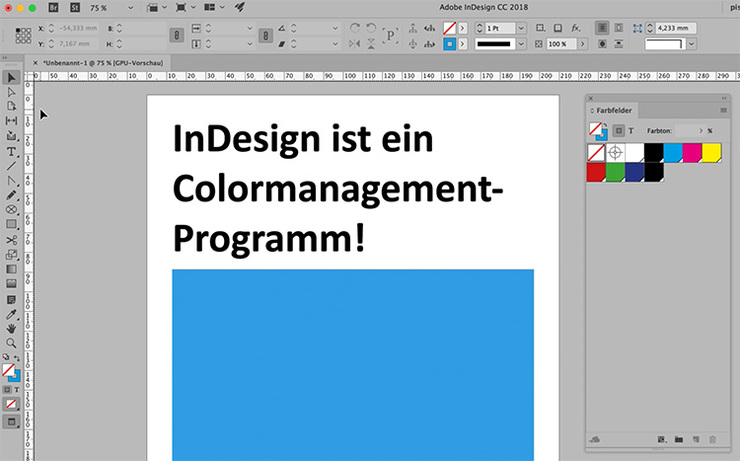Select the red swatch in Farbfelder
Screen dimensions: 740x461
596,172
